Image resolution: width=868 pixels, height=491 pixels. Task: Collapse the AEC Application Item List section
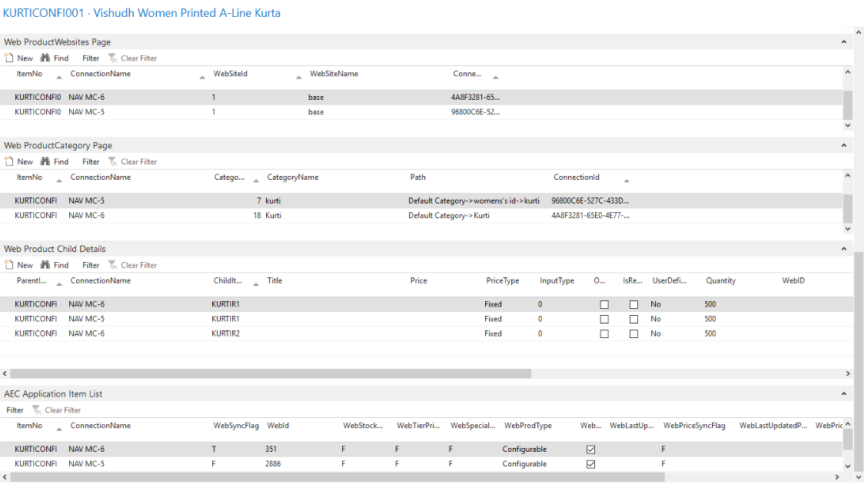coord(843,394)
